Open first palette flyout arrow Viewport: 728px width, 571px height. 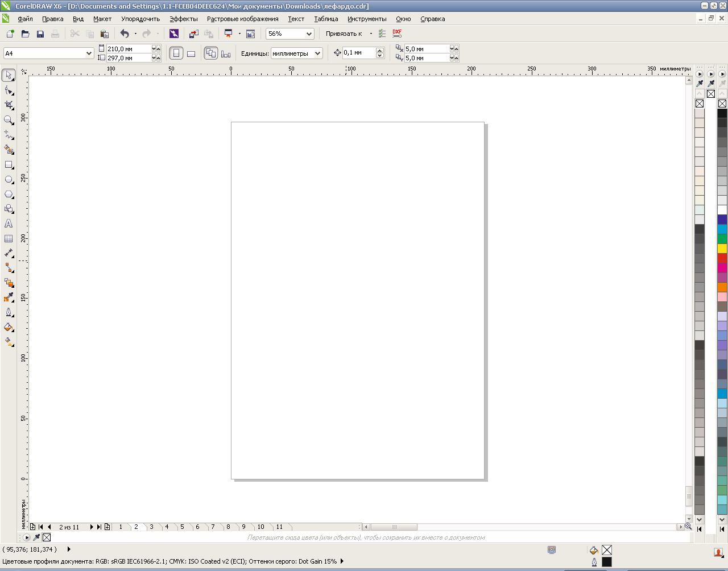(700, 74)
